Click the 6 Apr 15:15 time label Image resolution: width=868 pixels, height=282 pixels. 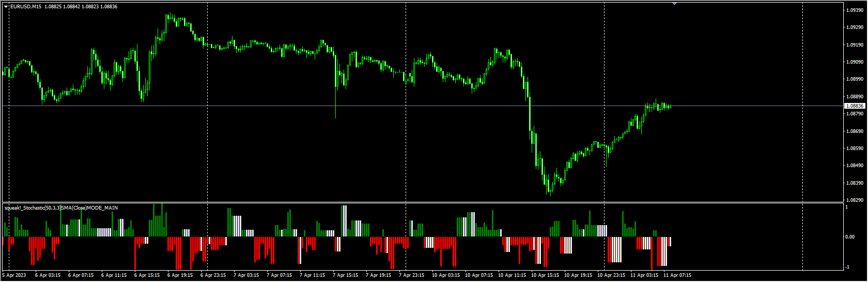(147, 275)
